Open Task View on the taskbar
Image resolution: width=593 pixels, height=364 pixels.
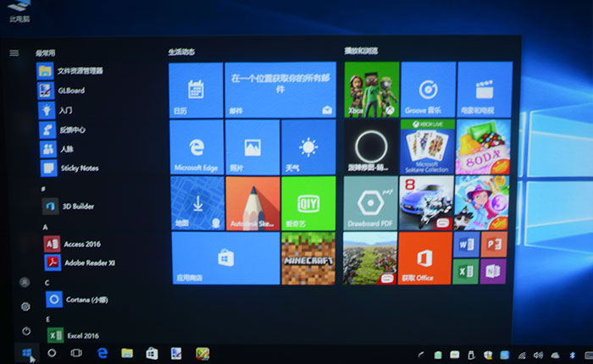pos(76,352)
